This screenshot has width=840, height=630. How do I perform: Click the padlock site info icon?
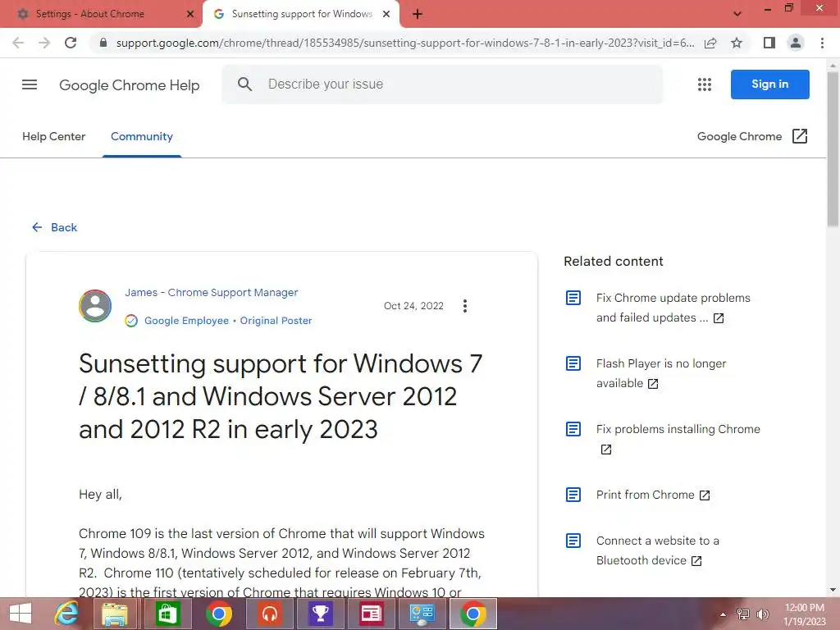point(103,43)
